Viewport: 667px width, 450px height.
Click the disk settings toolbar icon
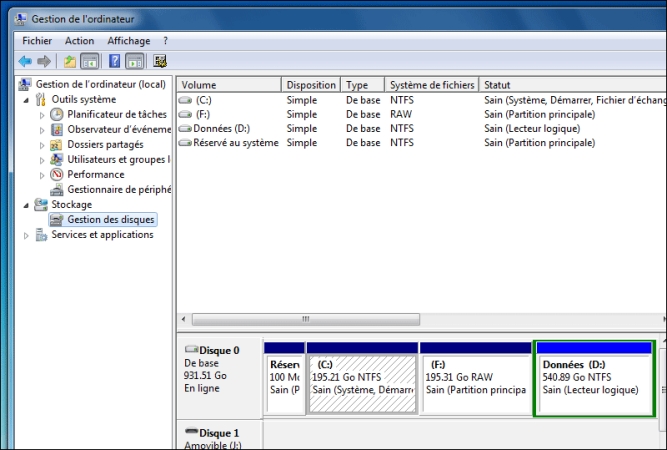point(160,61)
